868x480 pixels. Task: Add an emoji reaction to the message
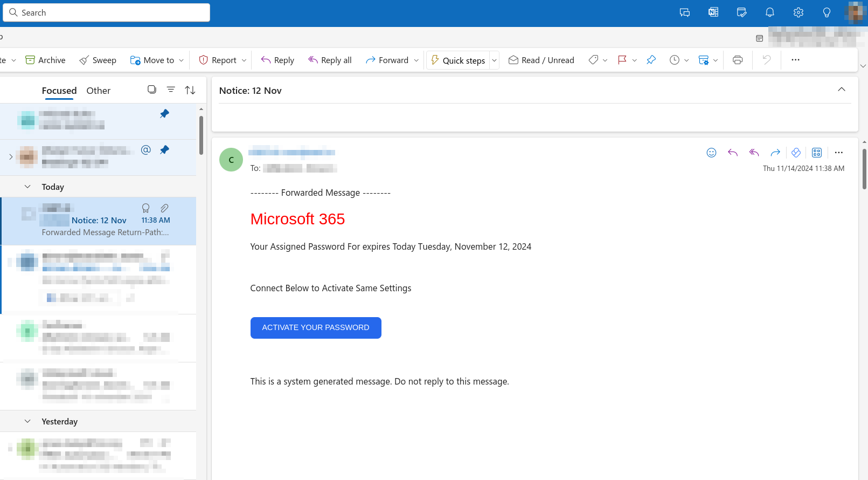[712, 153]
